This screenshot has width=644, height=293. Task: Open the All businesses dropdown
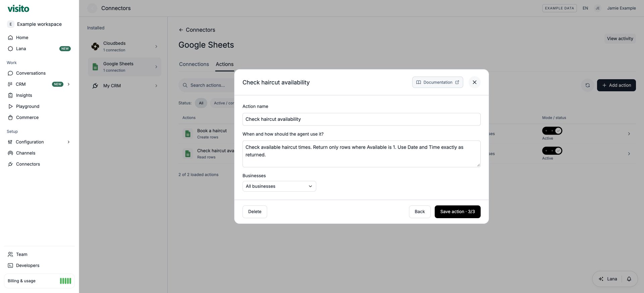pyautogui.click(x=279, y=186)
